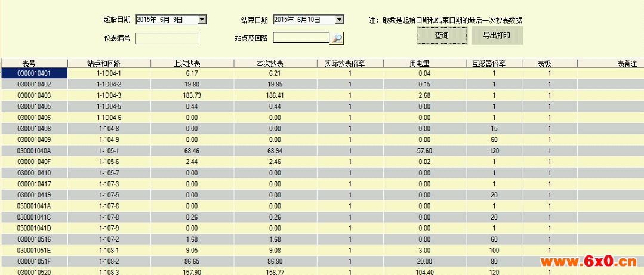Select meter number 030001040F
The height and width of the screenshot is (275, 644).
(34, 162)
